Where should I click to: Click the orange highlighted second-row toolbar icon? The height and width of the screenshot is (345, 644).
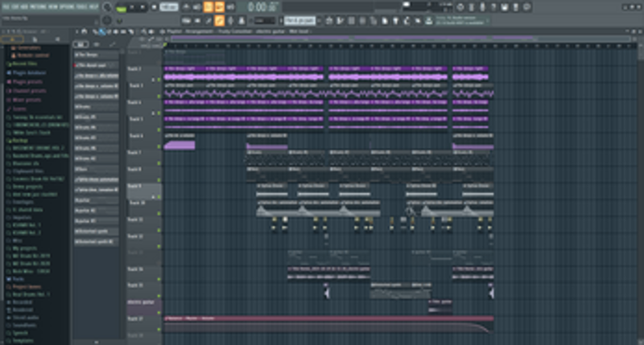coord(219,19)
